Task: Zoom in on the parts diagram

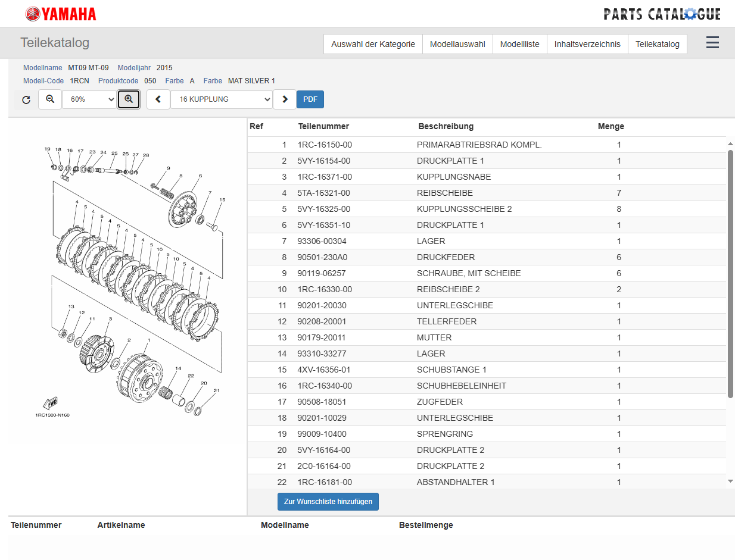Action: pyautogui.click(x=129, y=99)
